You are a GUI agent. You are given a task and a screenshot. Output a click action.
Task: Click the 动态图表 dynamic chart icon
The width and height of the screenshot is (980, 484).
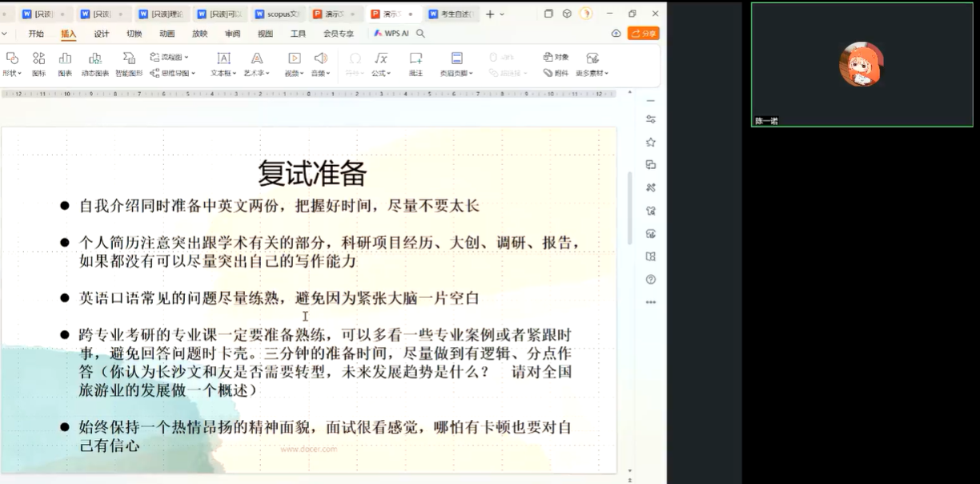[x=94, y=63]
